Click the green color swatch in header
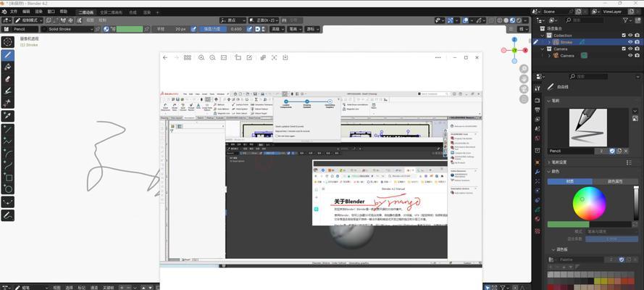The image size is (644, 290). [x=130, y=29]
